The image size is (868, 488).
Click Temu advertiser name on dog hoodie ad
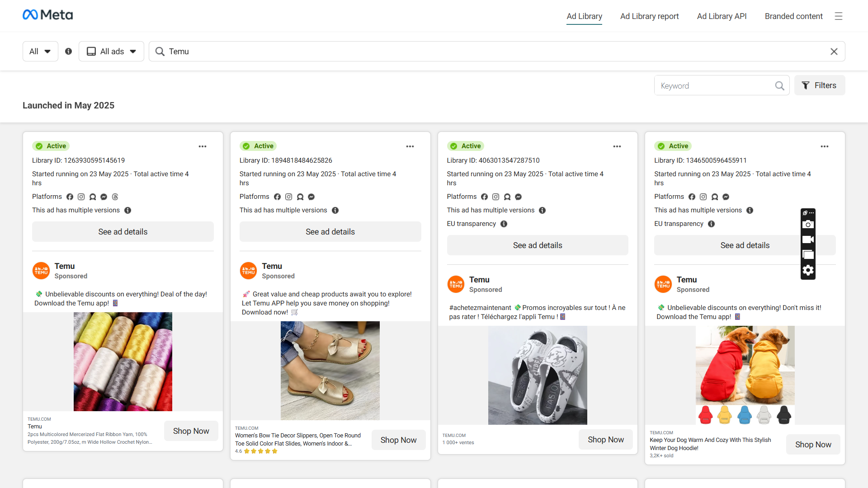pos(687,280)
